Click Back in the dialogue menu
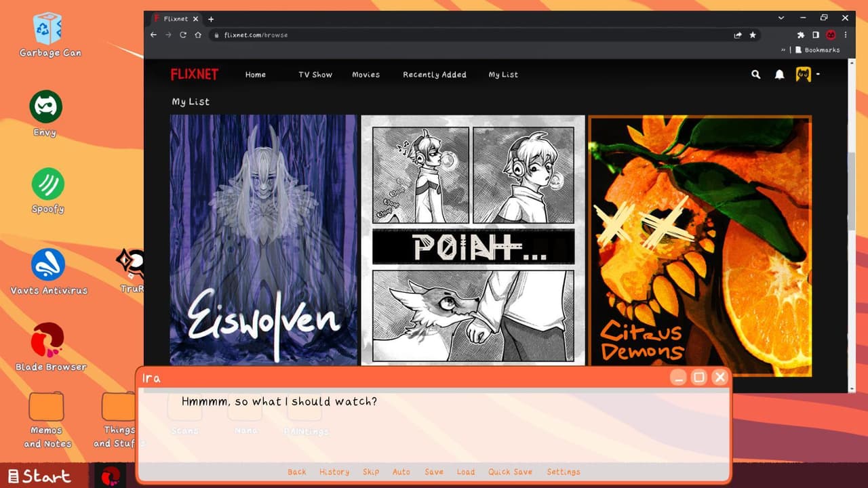This screenshot has width=868, height=488. (297, 472)
